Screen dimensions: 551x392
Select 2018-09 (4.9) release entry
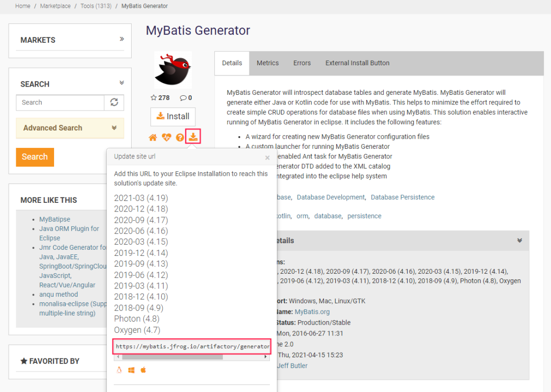[138, 308]
